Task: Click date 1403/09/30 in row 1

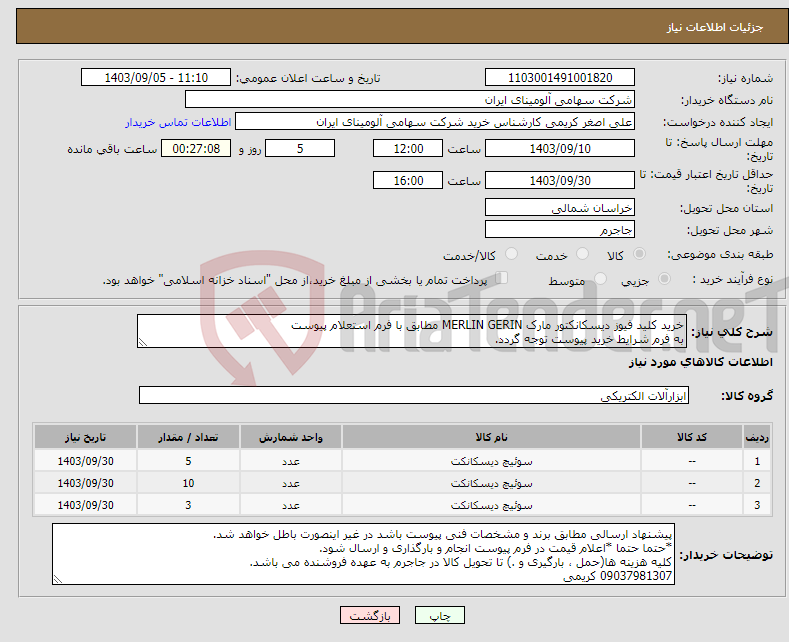Action: pyautogui.click(x=86, y=461)
